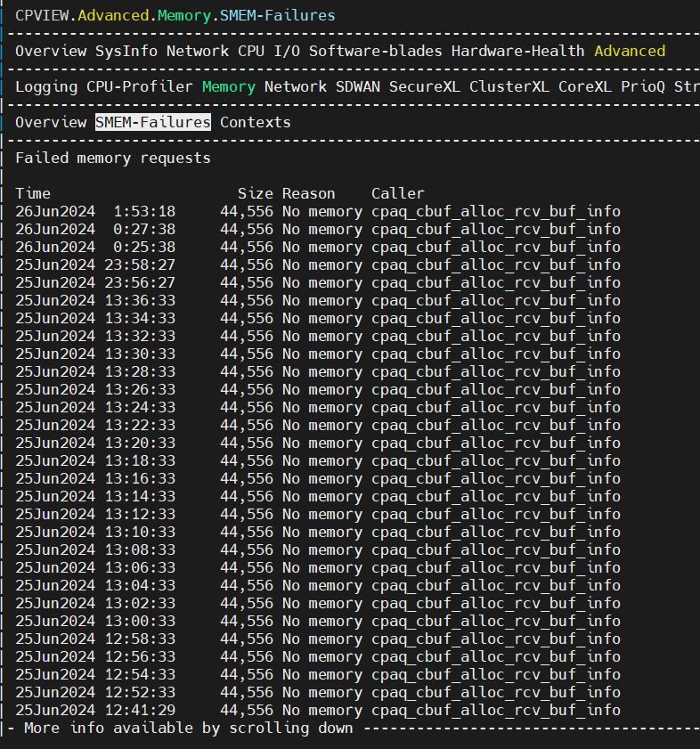Go to the Hardware-Health tab
This screenshot has width=700, height=749.
(517, 51)
